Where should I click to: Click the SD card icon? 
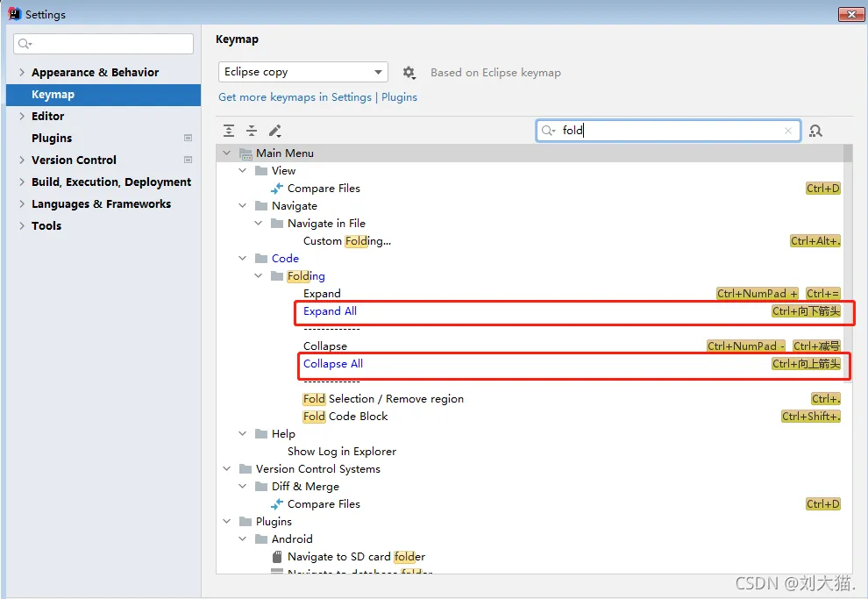pos(277,556)
